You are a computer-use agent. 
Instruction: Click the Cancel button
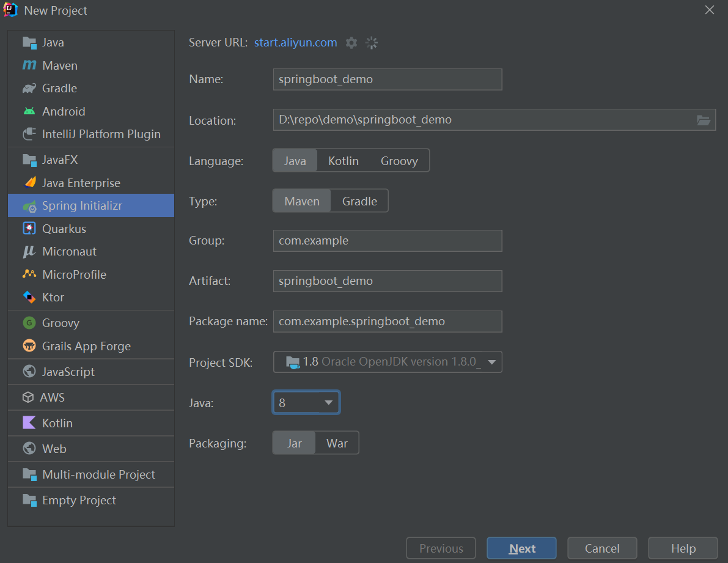pyautogui.click(x=602, y=548)
